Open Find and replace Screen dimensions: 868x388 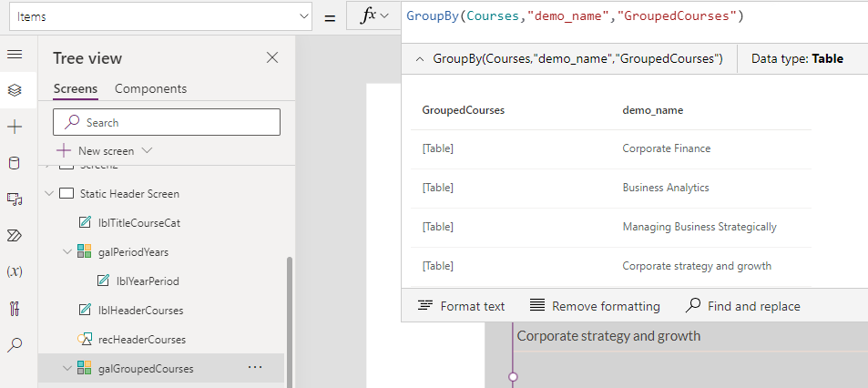[743, 306]
